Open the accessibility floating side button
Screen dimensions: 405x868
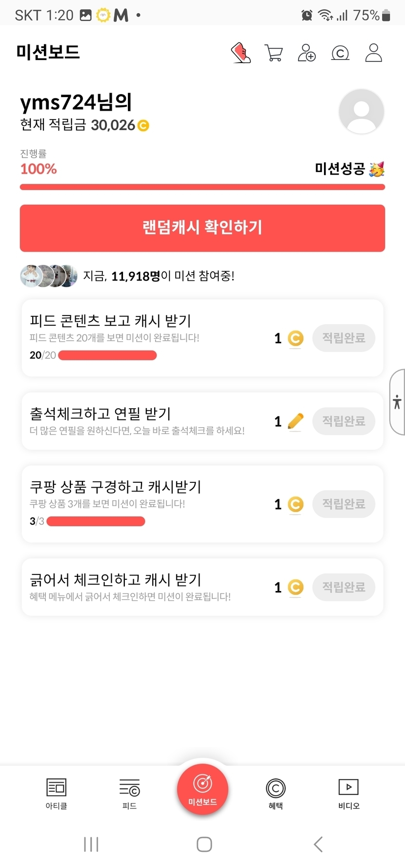tap(397, 402)
